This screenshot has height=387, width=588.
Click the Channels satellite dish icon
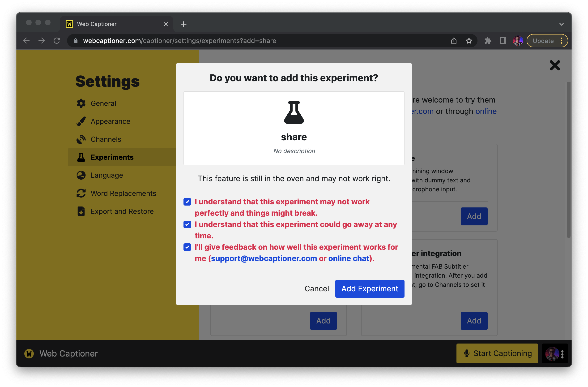click(81, 139)
